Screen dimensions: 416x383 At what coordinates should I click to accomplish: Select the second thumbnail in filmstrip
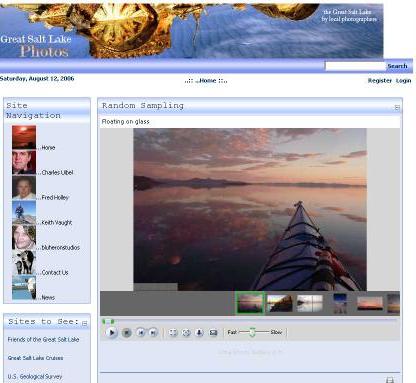(279, 303)
